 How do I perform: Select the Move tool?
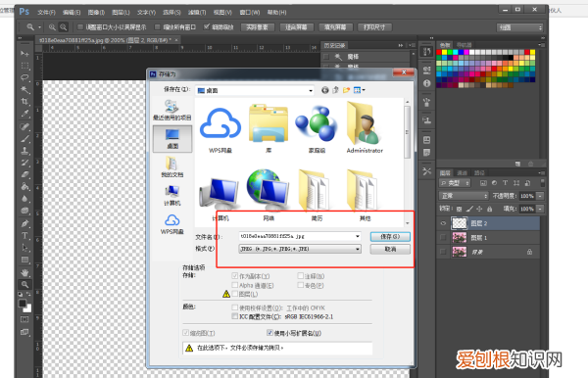(24, 53)
